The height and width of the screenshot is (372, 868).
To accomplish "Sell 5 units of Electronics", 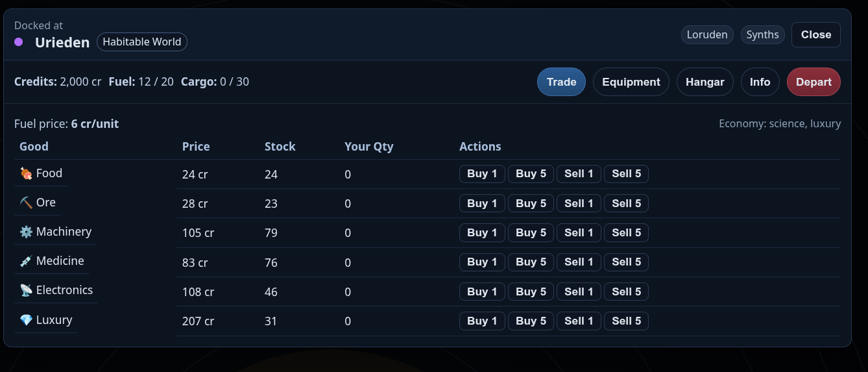I will coord(626,291).
